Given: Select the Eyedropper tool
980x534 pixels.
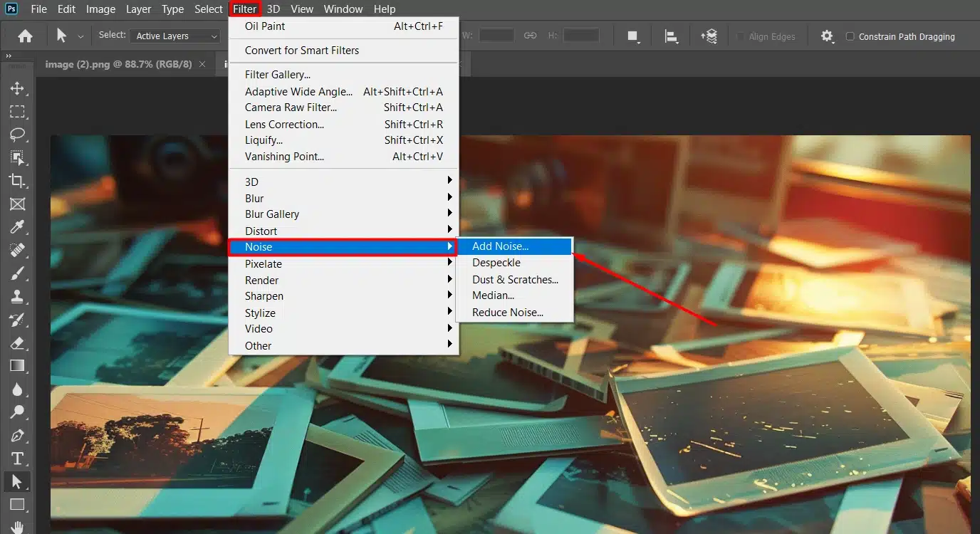Looking at the screenshot, I should pos(17,227).
